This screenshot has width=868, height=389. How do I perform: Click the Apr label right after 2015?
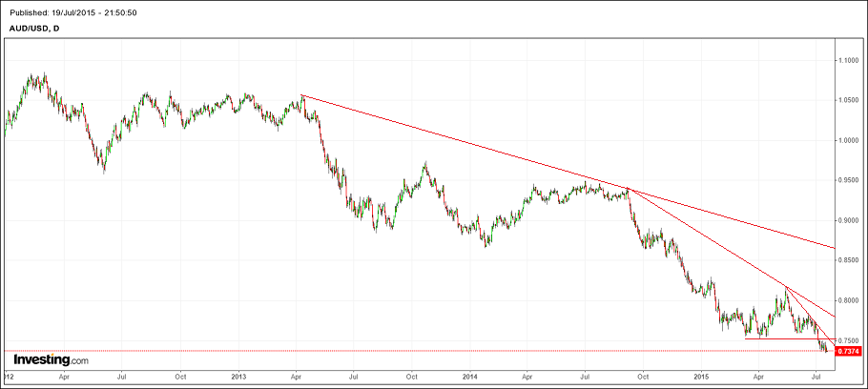(758, 375)
